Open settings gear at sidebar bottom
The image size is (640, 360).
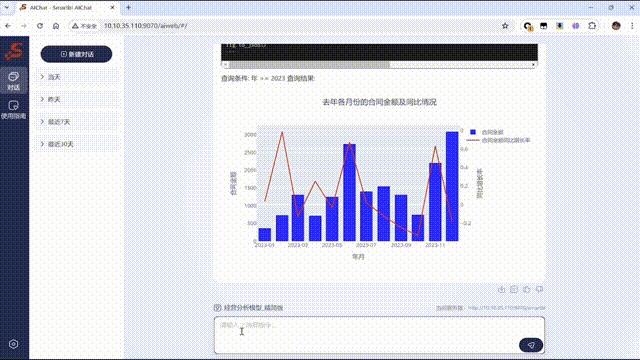13,344
